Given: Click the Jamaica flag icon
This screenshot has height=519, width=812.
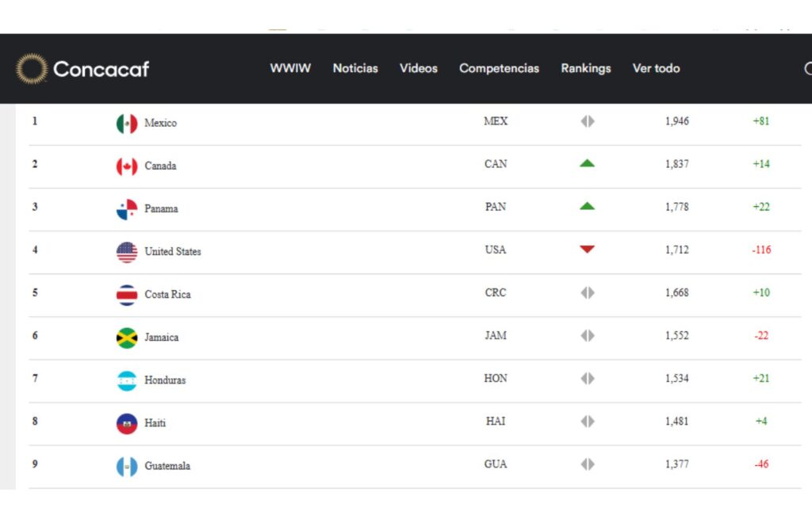Looking at the screenshot, I should (x=127, y=338).
